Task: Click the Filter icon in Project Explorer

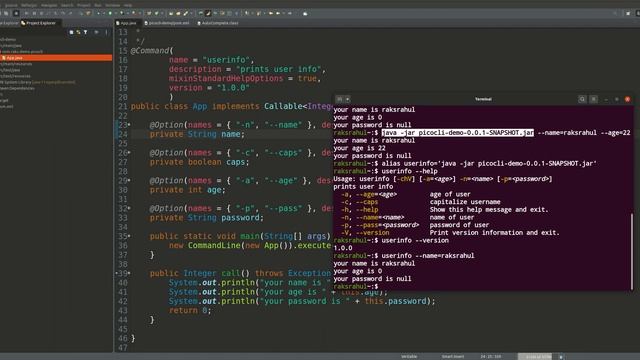Action: click(x=85, y=32)
